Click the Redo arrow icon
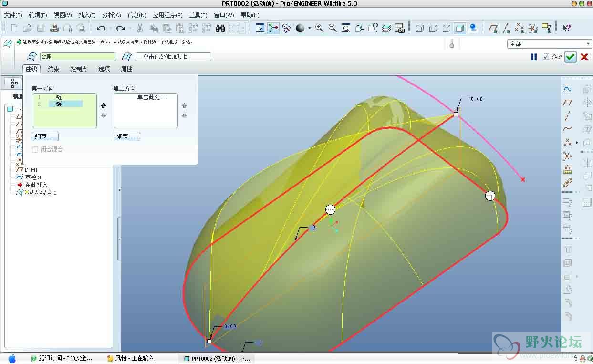Viewport: 593px width, 364px height. click(120, 28)
